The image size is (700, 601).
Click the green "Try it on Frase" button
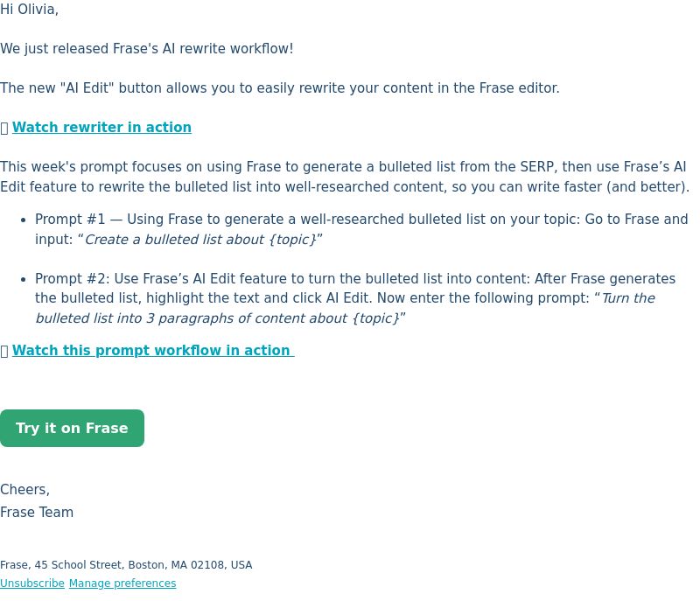coord(72,428)
